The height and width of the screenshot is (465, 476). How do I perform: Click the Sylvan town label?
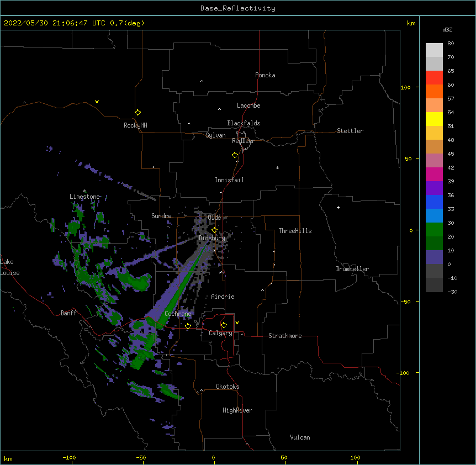point(215,135)
